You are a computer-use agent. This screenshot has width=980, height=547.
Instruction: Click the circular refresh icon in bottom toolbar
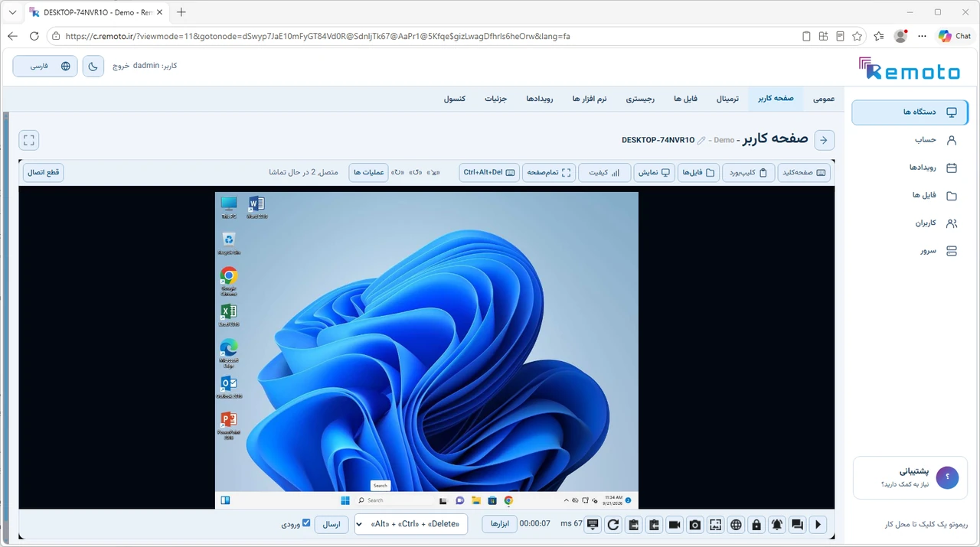[613, 525]
